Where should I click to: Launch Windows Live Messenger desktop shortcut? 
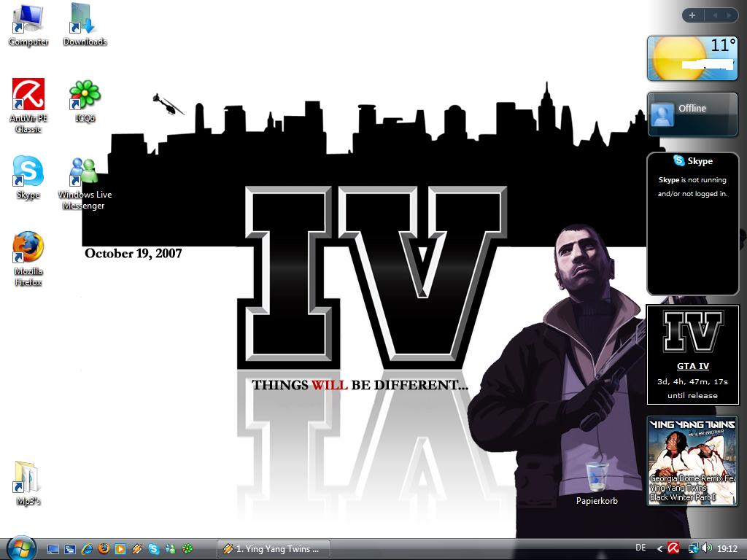[x=85, y=183]
